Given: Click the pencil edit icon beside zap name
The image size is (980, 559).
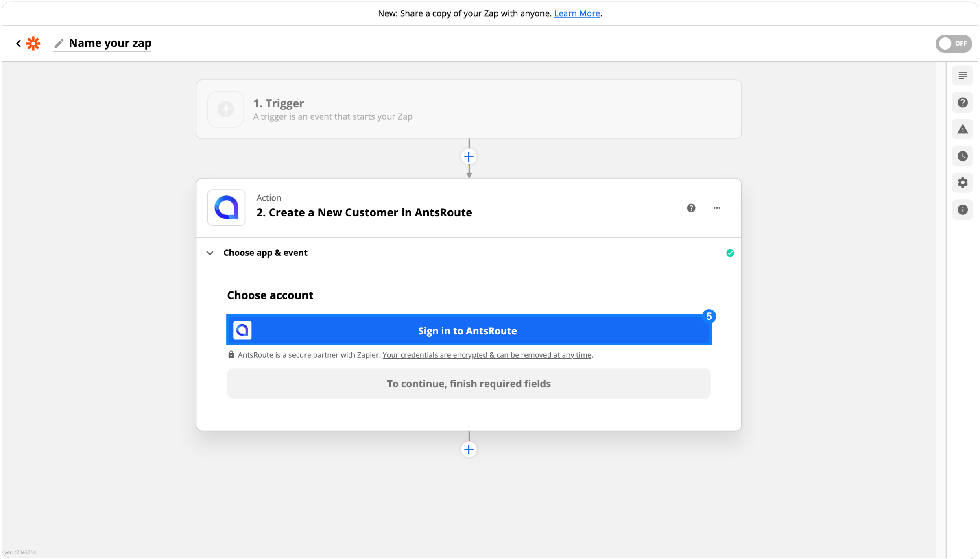Looking at the screenshot, I should coord(59,43).
